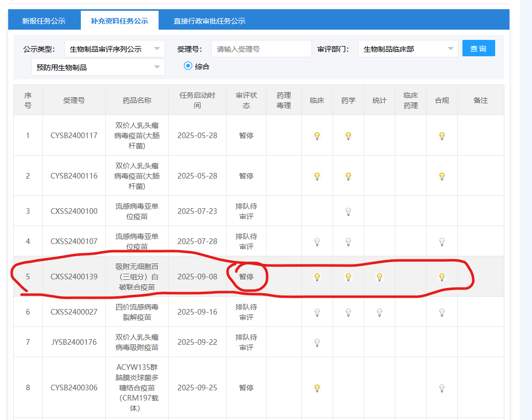
Task: Click gray 药学 bulb for CXSS2400107
Action: 348,242
